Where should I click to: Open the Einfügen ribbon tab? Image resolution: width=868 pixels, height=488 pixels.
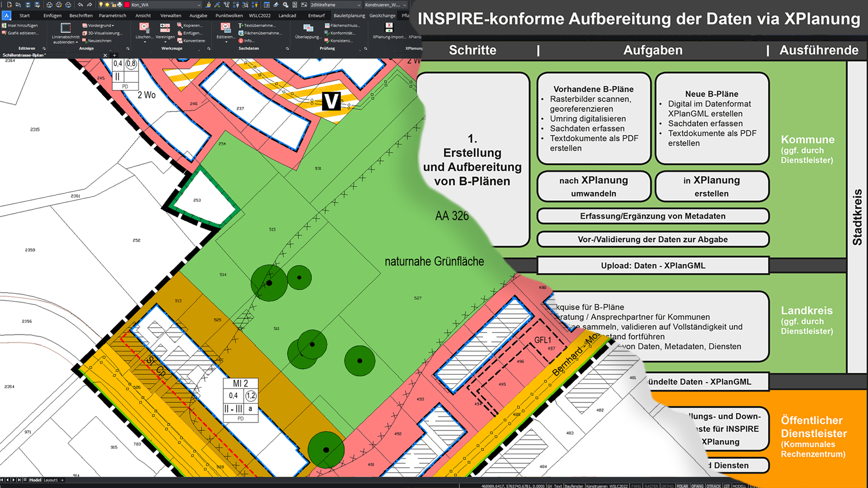tap(52, 15)
